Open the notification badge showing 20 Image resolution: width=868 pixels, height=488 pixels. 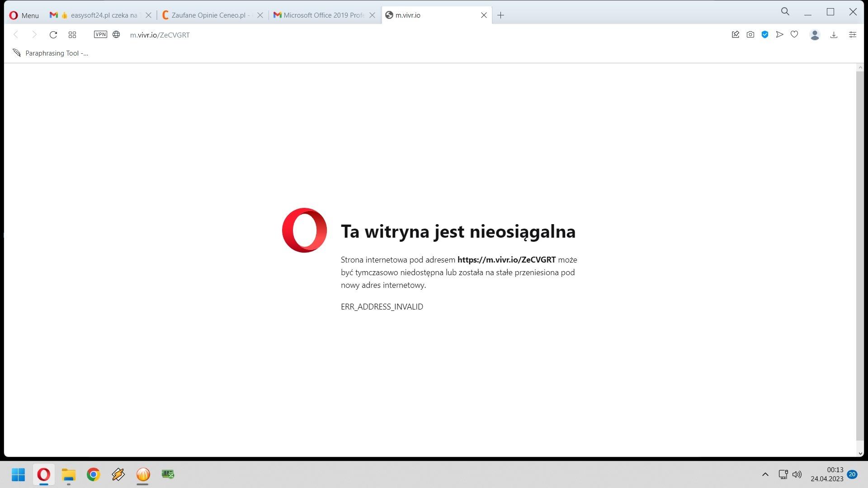(x=853, y=474)
